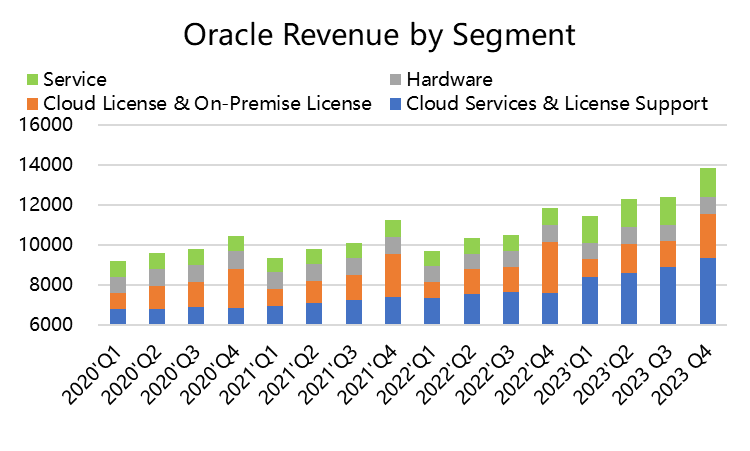Viewport: 750px width, 451px height.
Task: Select the green segment of the 2023 Q3 bar
Action: click(668, 211)
